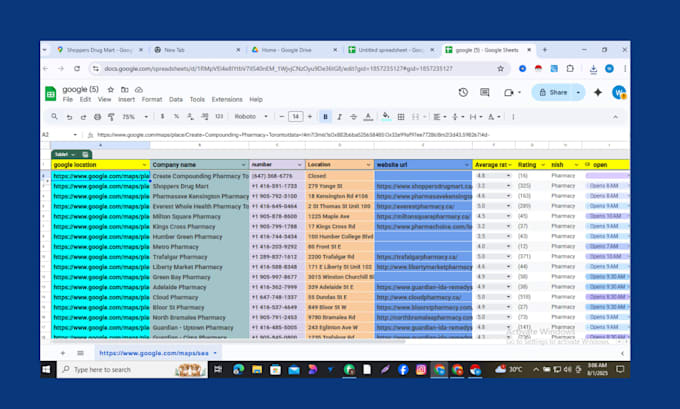The width and height of the screenshot is (680, 409).
Task: Move document using folder icon
Action: [x=124, y=89]
